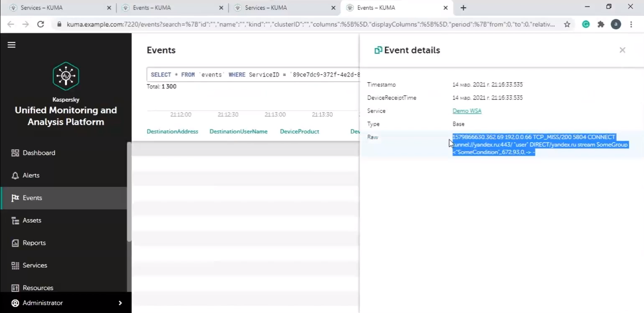The width and height of the screenshot is (644, 313).
Task: Click the Kaspersky KUMA logo
Action: click(66, 76)
